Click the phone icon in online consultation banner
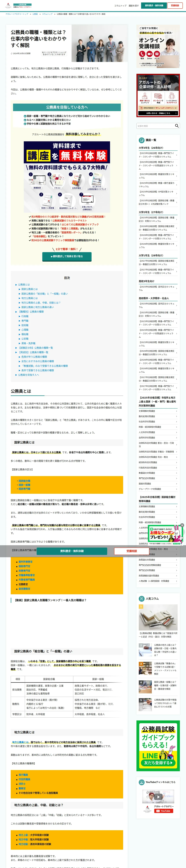 pyautogui.click(x=142, y=54)
